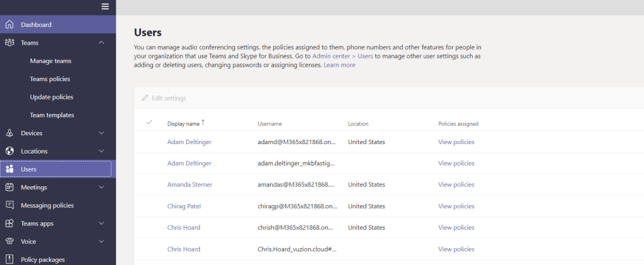644x265 pixels.
Task: Click the Messaging policies icon
Action: 9,205
